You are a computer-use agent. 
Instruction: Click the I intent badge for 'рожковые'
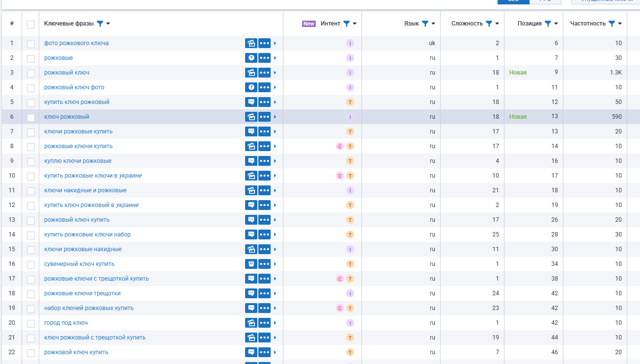tap(350, 58)
